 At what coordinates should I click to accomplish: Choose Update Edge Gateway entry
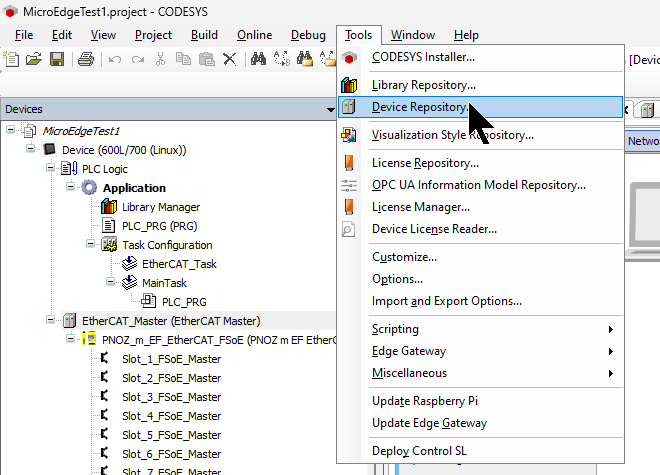pyautogui.click(x=480, y=423)
